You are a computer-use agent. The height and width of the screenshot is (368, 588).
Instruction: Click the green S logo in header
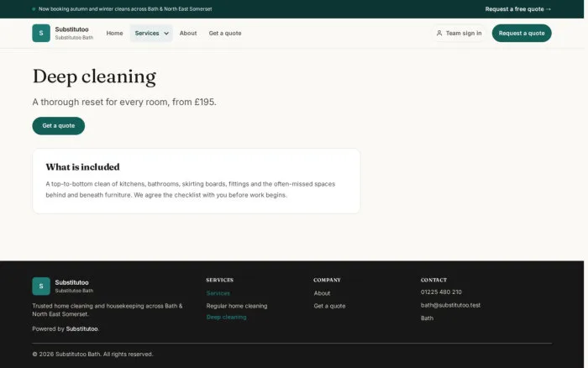coord(41,33)
